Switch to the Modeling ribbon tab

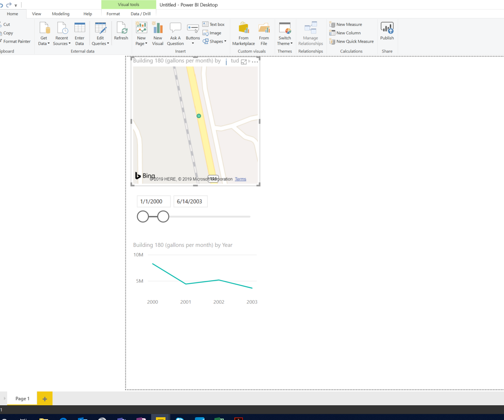click(x=61, y=14)
